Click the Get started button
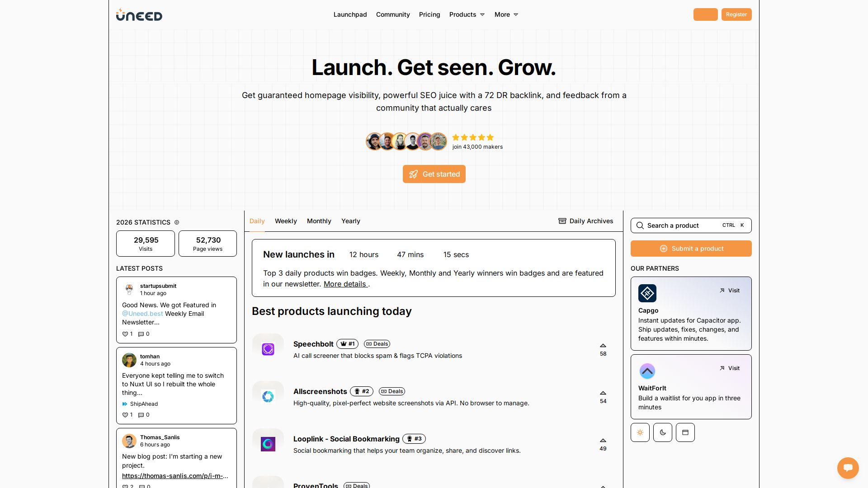 coord(434,174)
